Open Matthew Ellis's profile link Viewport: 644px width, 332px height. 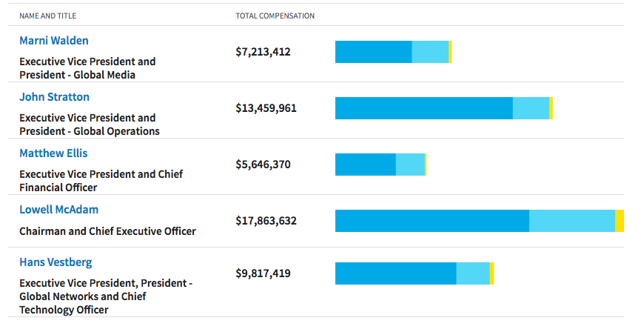click(53, 153)
